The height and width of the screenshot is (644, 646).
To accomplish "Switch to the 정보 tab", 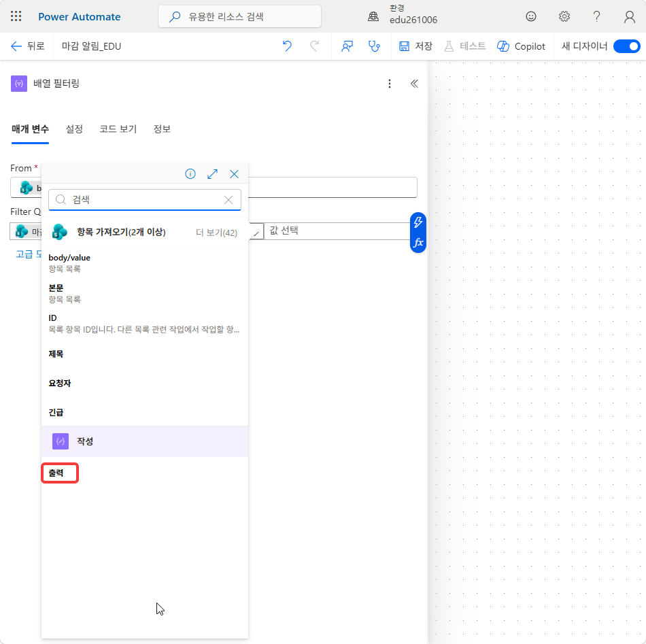I will tap(162, 129).
